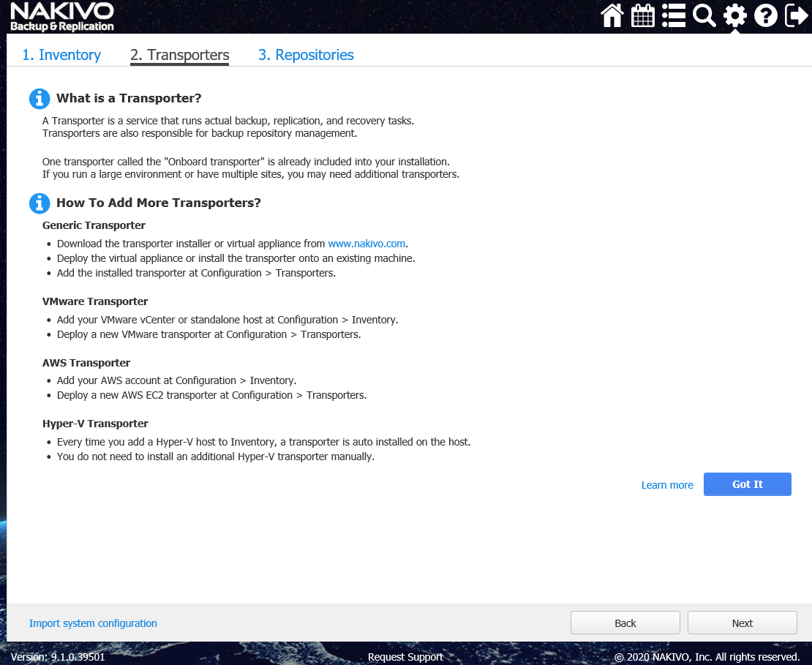This screenshot has width=812, height=665.
Task: Click Request Support in the footer
Action: 405,657
